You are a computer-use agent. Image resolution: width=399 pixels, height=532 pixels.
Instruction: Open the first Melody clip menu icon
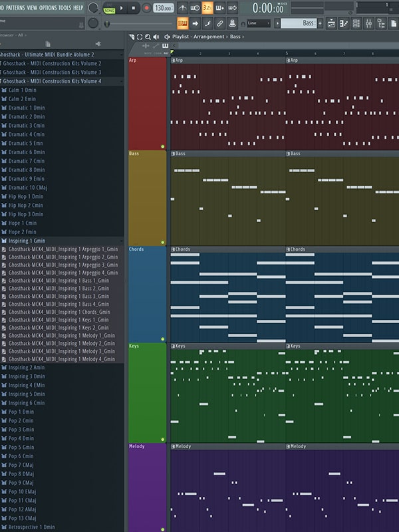point(173,446)
